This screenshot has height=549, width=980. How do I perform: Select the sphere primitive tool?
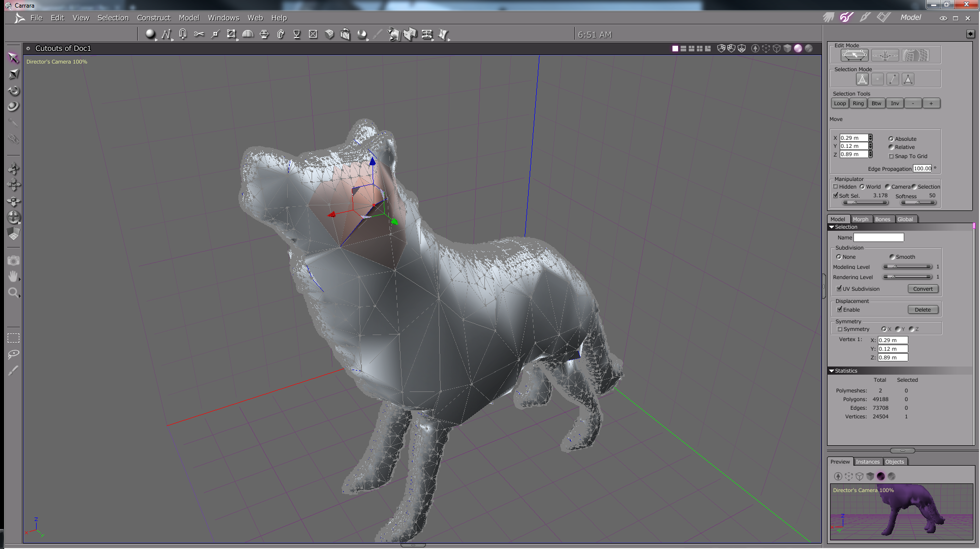150,34
